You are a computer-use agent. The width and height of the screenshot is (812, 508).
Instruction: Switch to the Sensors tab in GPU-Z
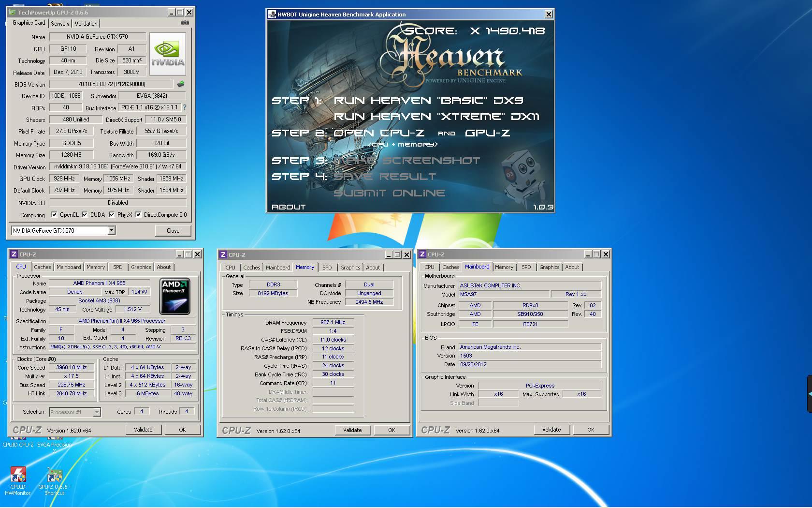(60, 24)
